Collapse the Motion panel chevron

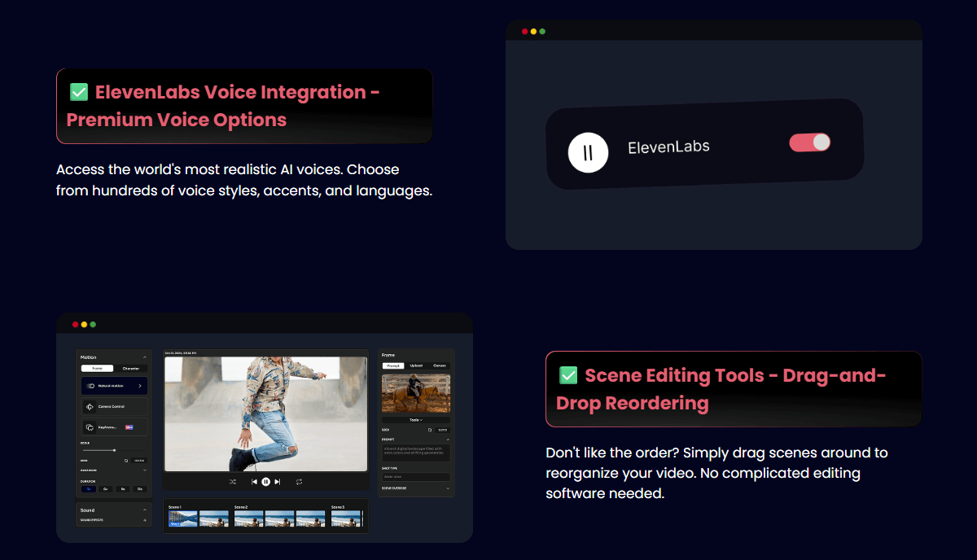tap(145, 357)
